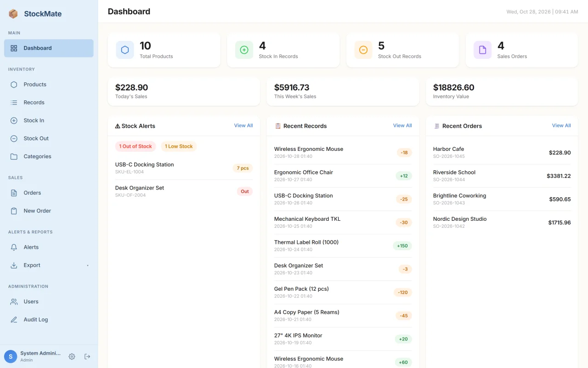588x368 pixels.
Task: Click the Stock Out minus-circle sidebar icon
Action: [14, 138]
